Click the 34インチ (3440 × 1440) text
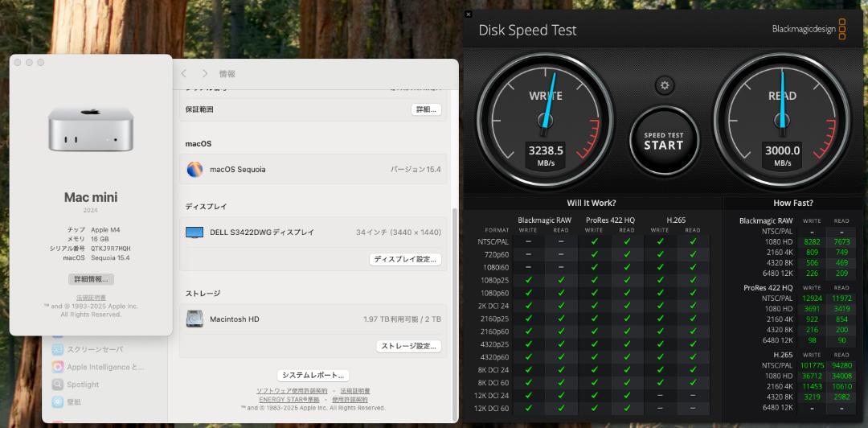Screen dimensions: 868x428 click(x=399, y=233)
